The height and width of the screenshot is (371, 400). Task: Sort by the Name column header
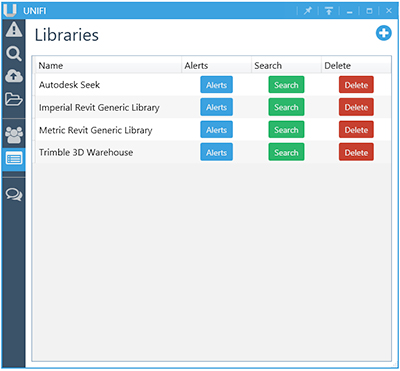pyautogui.click(x=108, y=66)
